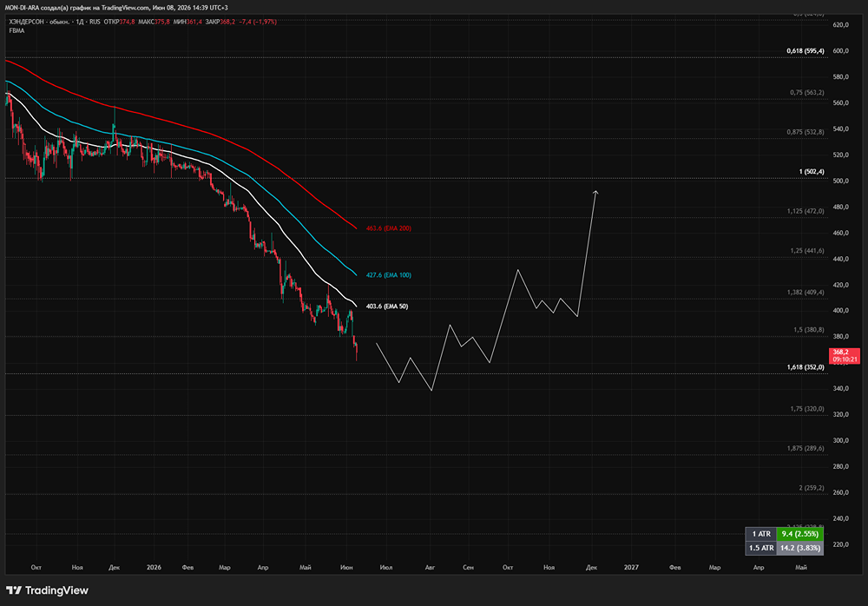868x606 pixels.
Task: Click the 1Д timeframe text in legend
Action: [x=80, y=22]
